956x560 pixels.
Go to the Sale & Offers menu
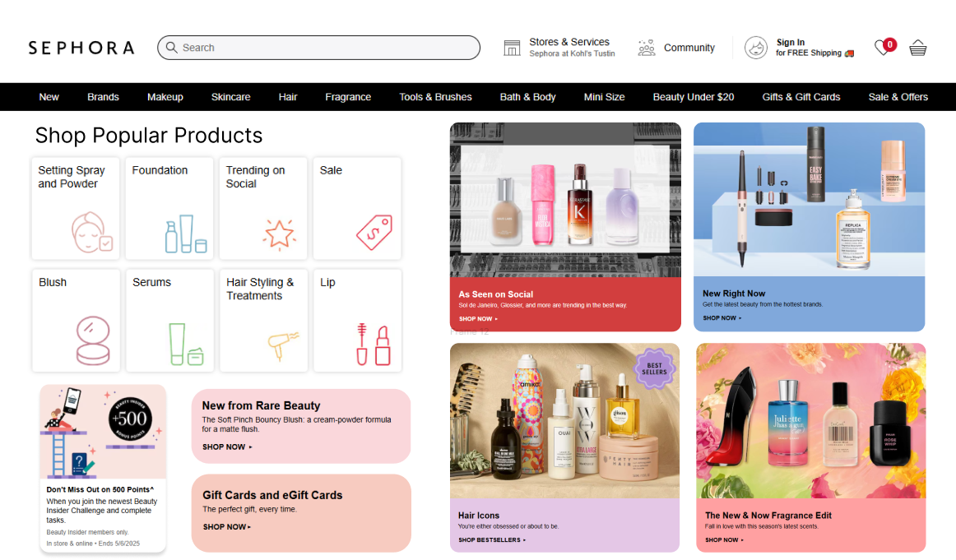pos(898,97)
